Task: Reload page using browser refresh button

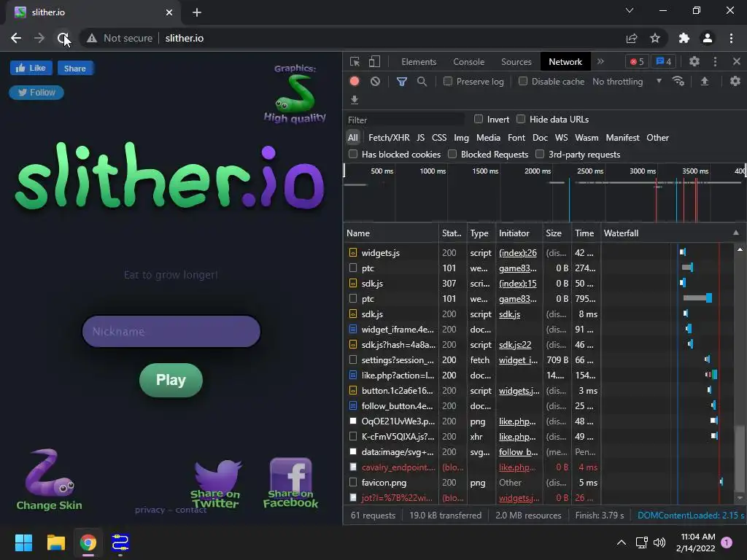Action: tap(63, 38)
